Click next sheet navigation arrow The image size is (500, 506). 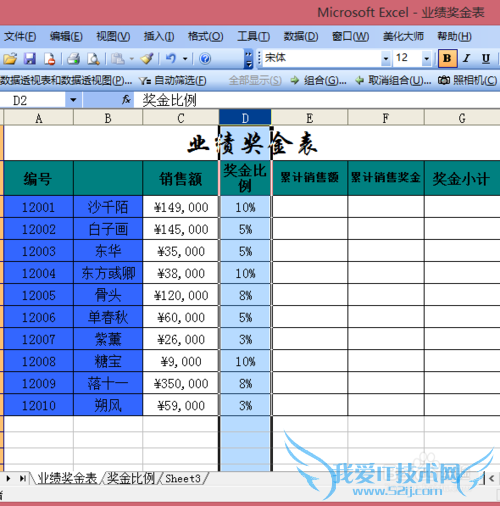[8, 479]
